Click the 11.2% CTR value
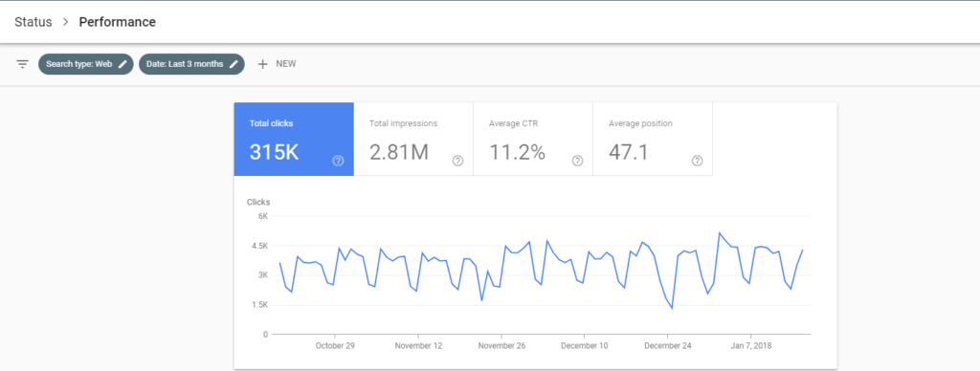Screen dimensions: 980x371 click(x=517, y=152)
